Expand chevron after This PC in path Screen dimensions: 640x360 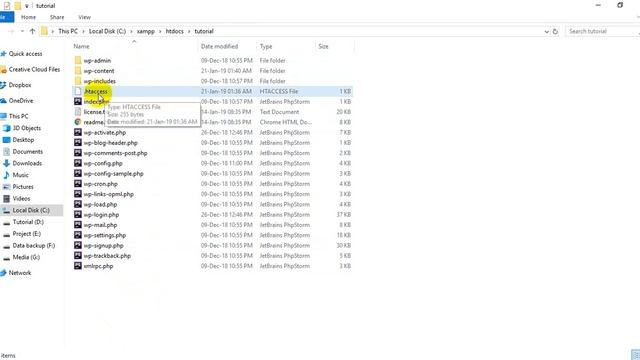pos(83,31)
